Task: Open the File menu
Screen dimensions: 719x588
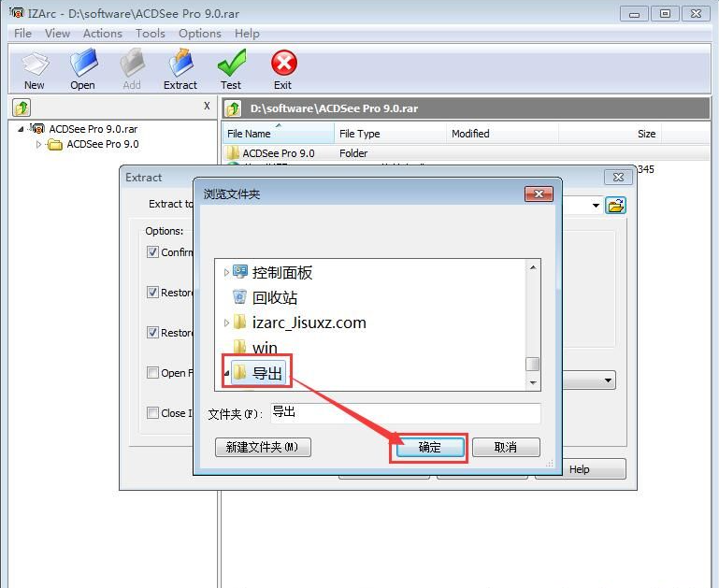Action: click(x=22, y=34)
